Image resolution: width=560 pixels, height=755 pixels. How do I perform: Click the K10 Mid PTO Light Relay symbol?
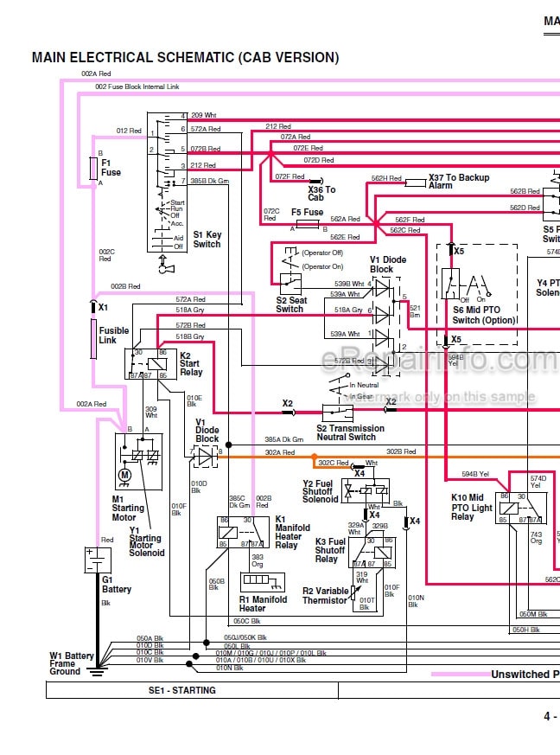521,508
